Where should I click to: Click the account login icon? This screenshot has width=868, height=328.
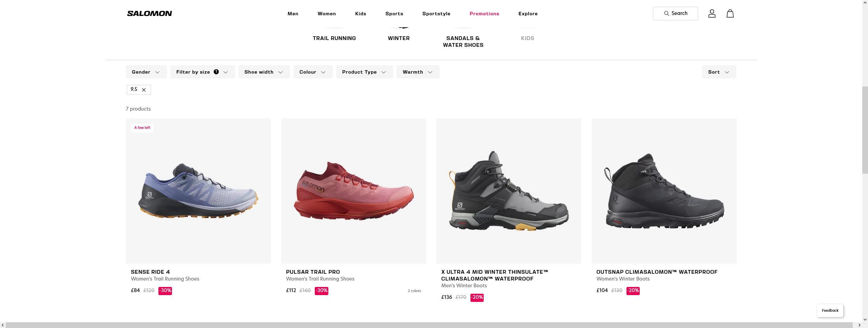pyautogui.click(x=711, y=13)
